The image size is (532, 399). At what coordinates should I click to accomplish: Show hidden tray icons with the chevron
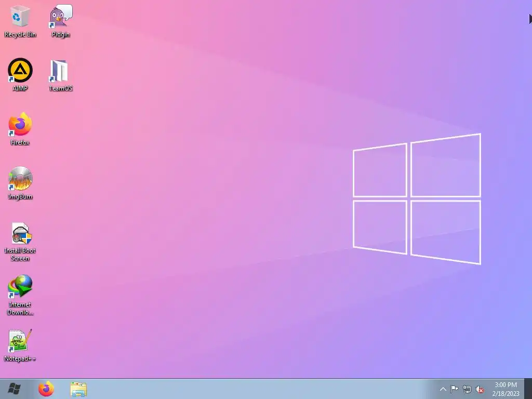pyautogui.click(x=443, y=389)
